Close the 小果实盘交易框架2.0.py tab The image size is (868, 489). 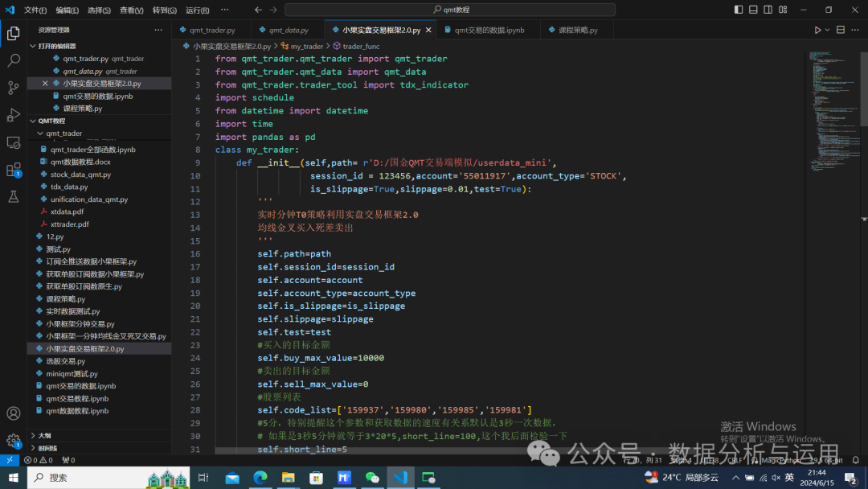coord(428,30)
